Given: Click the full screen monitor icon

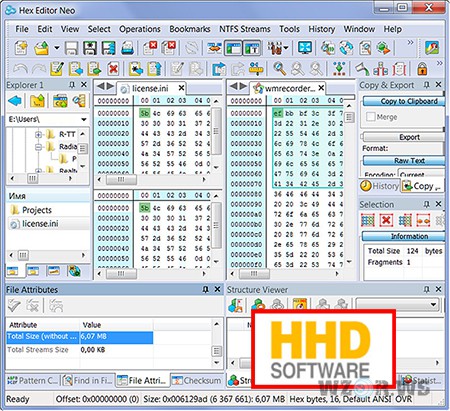Looking at the screenshot, I should point(305,48).
